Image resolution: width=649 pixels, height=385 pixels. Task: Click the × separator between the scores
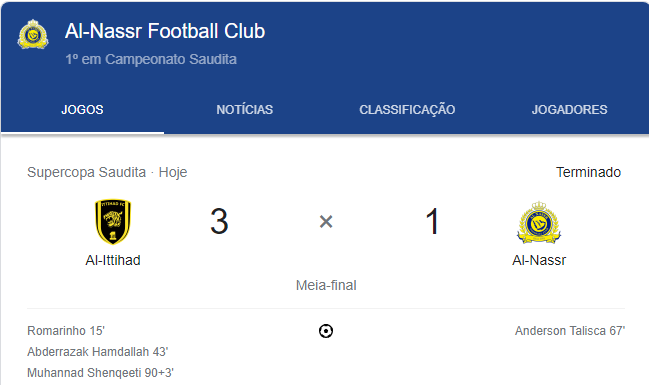click(x=326, y=222)
